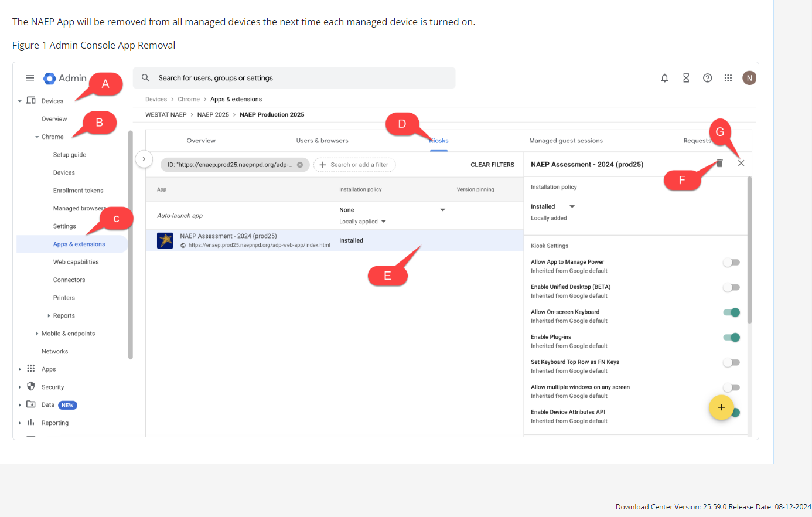Click Devices breadcrumb link
The width and height of the screenshot is (812, 517).
click(156, 99)
